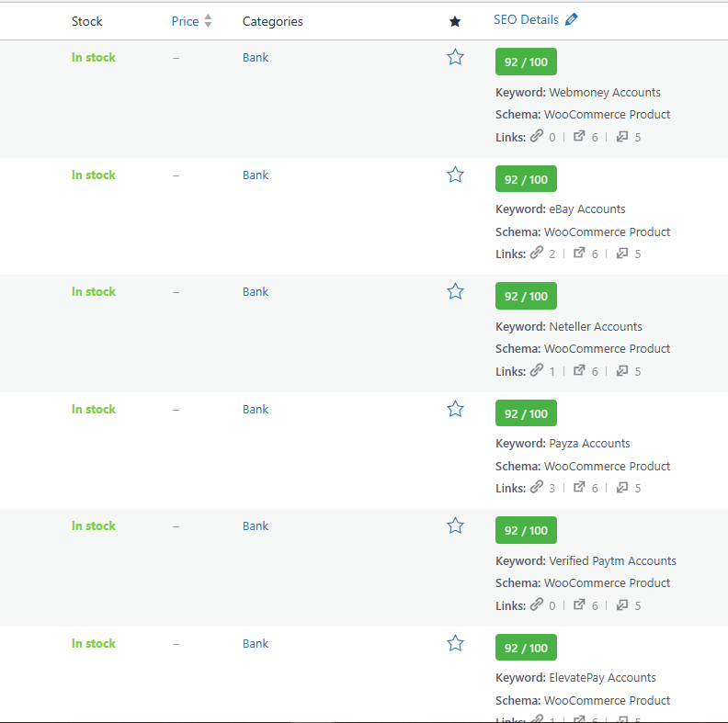Image resolution: width=728 pixels, height=723 pixels.
Task: Click incoming links icon for Neteller Accounts
Action: coord(622,370)
